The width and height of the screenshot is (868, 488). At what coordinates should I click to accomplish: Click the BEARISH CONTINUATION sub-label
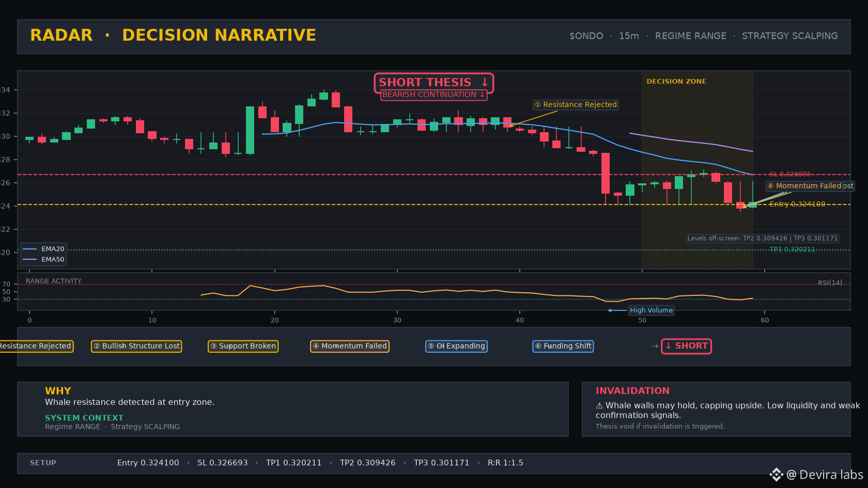click(x=433, y=95)
